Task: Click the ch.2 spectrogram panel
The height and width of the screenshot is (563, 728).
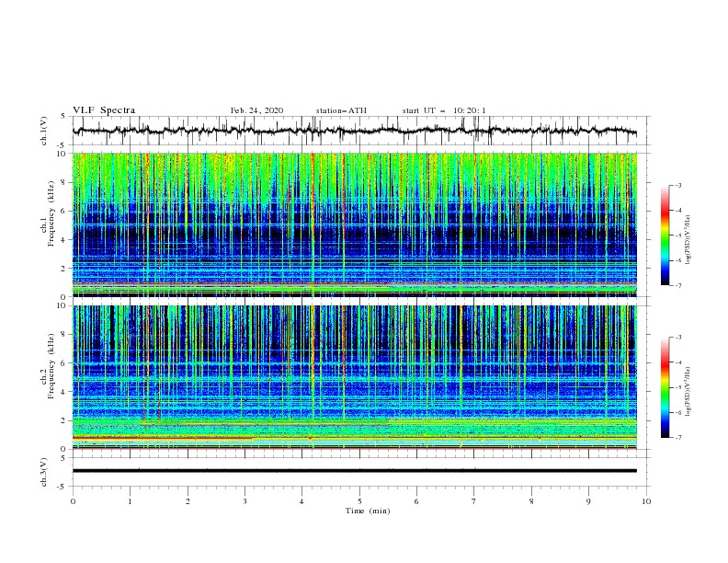Action: pos(354,377)
